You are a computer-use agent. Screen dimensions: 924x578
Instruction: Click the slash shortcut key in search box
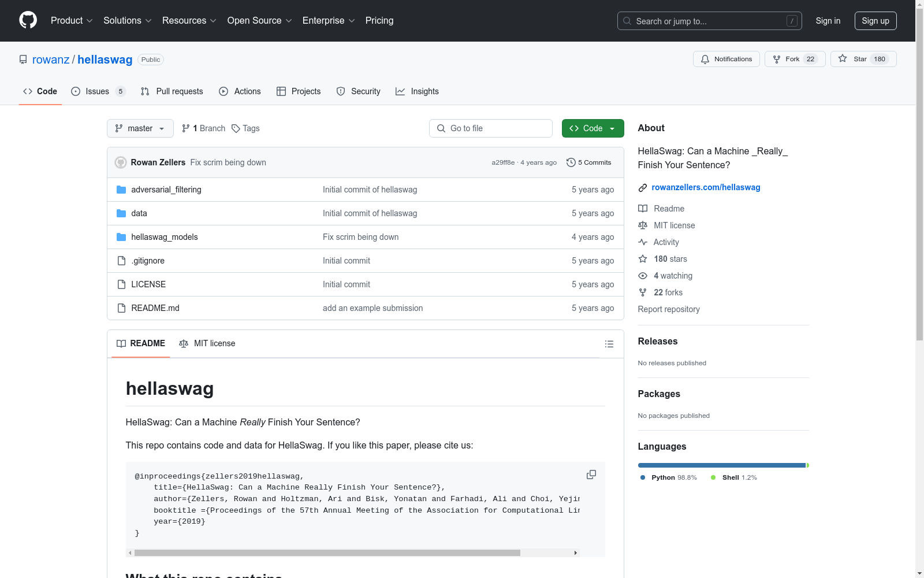click(792, 21)
